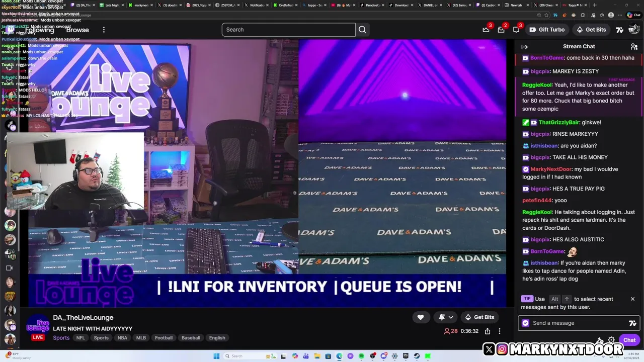Open the Twitch inbox notifications icon
The image size is (644, 362).
(501, 30)
